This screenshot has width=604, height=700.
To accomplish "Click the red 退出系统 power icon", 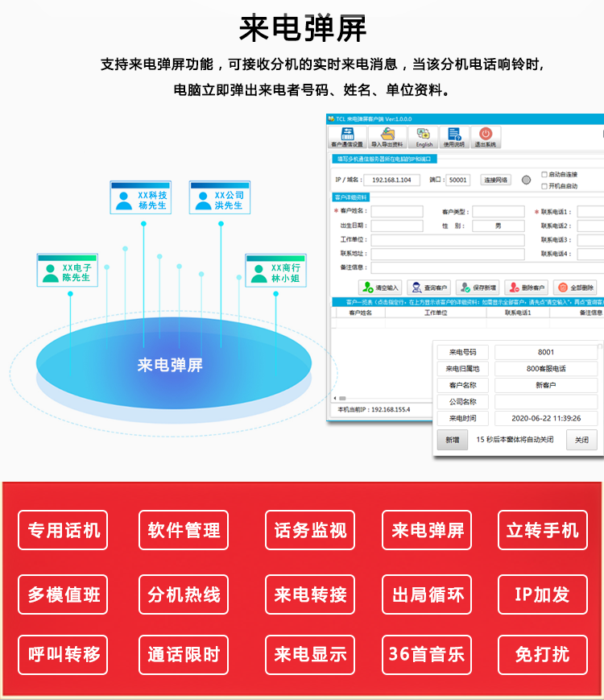I will coord(486,136).
